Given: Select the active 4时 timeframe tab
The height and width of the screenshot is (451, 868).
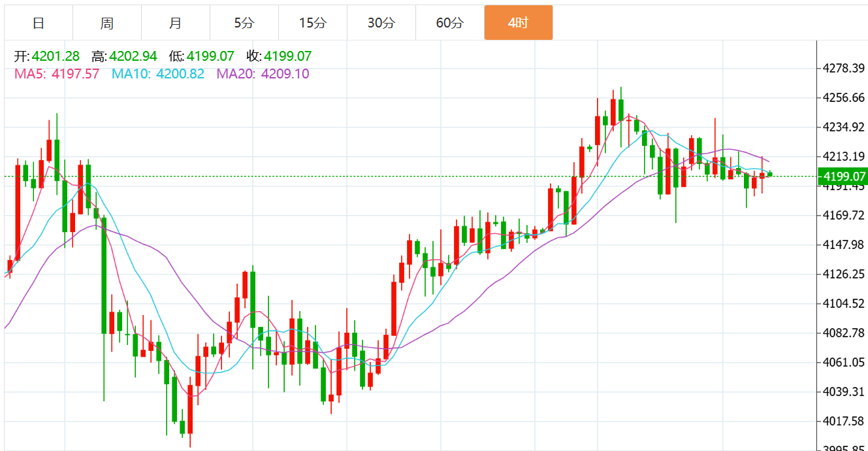Looking at the screenshot, I should (x=519, y=23).
